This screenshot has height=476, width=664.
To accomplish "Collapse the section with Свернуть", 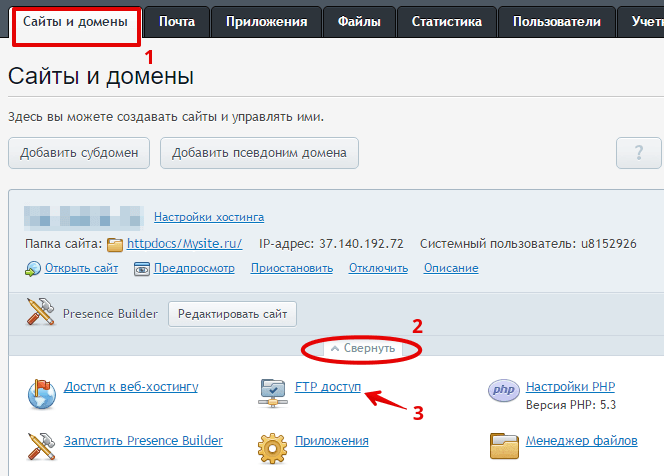I will tap(363, 349).
